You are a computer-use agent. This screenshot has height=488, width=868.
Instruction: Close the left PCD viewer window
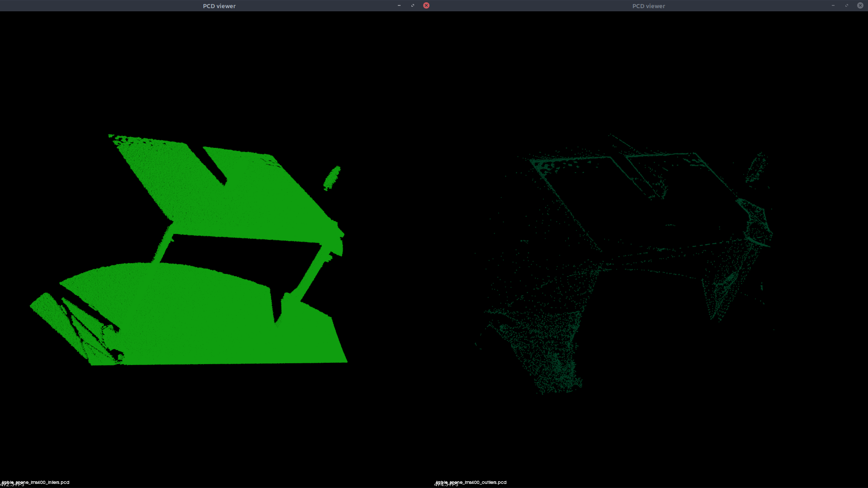click(426, 5)
